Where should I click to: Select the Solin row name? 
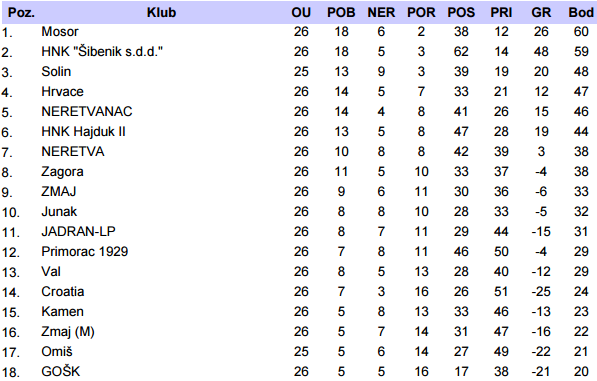(x=56, y=72)
